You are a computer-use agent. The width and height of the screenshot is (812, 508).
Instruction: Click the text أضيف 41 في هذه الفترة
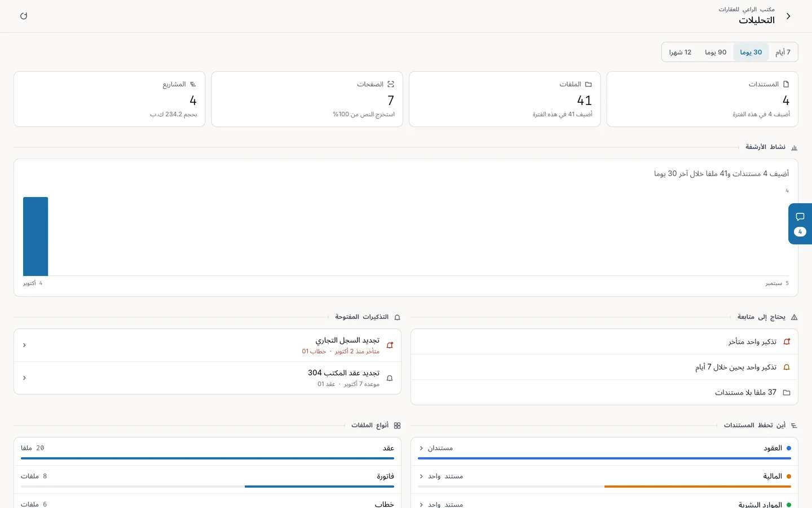(x=562, y=115)
